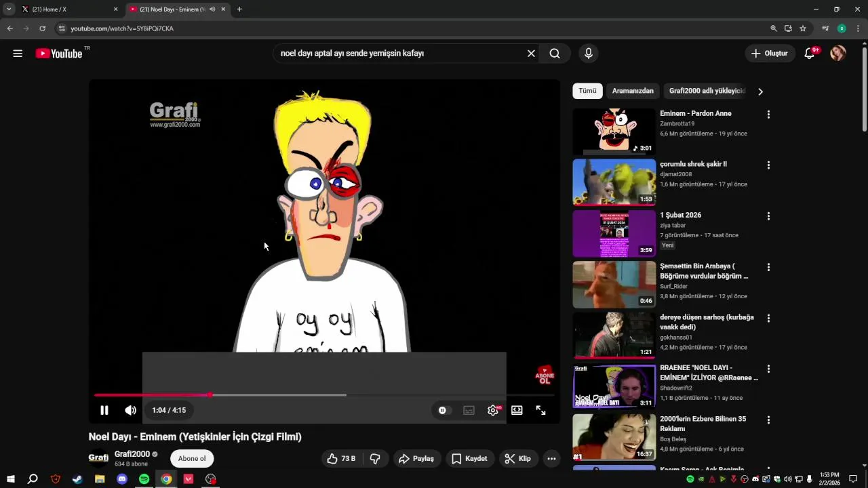Toggle the autoplay switch in the player

click(x=442, y=410)
